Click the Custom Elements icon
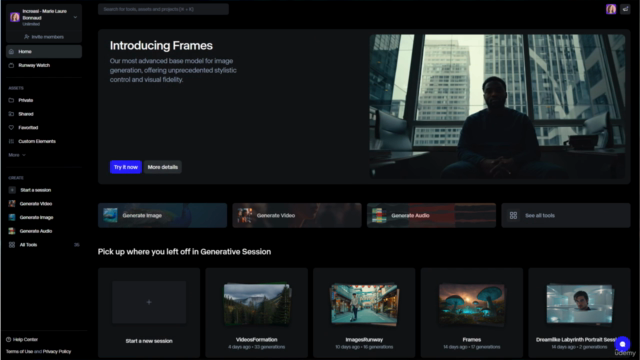Image resolution: width=640 pixels, height=360 pixels. coord(11,141)
